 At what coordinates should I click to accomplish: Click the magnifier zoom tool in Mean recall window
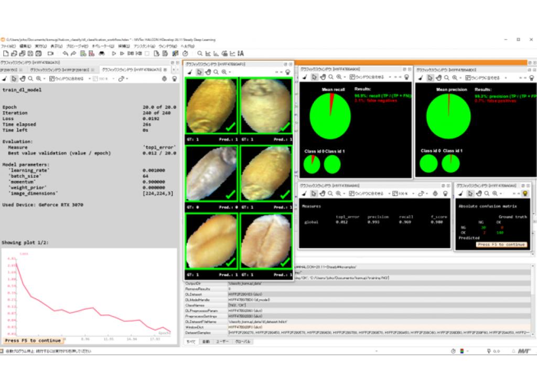pyautogui.click(x=330, y=77)
